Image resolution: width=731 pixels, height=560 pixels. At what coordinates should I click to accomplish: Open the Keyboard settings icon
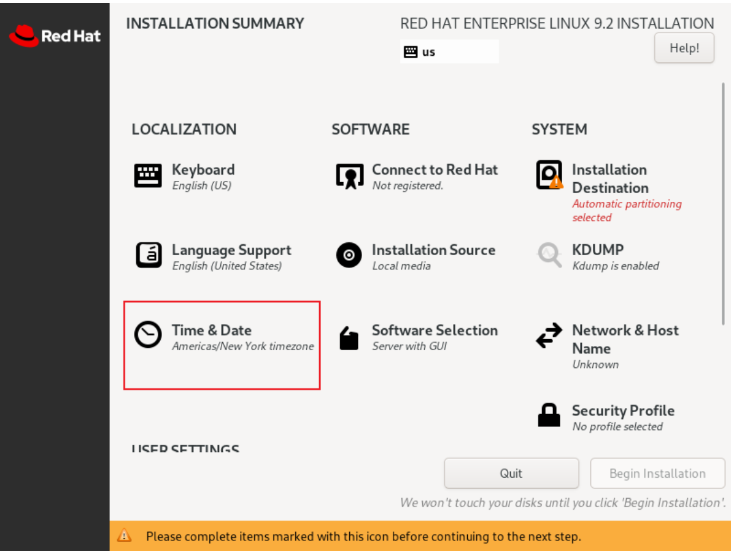148,175
